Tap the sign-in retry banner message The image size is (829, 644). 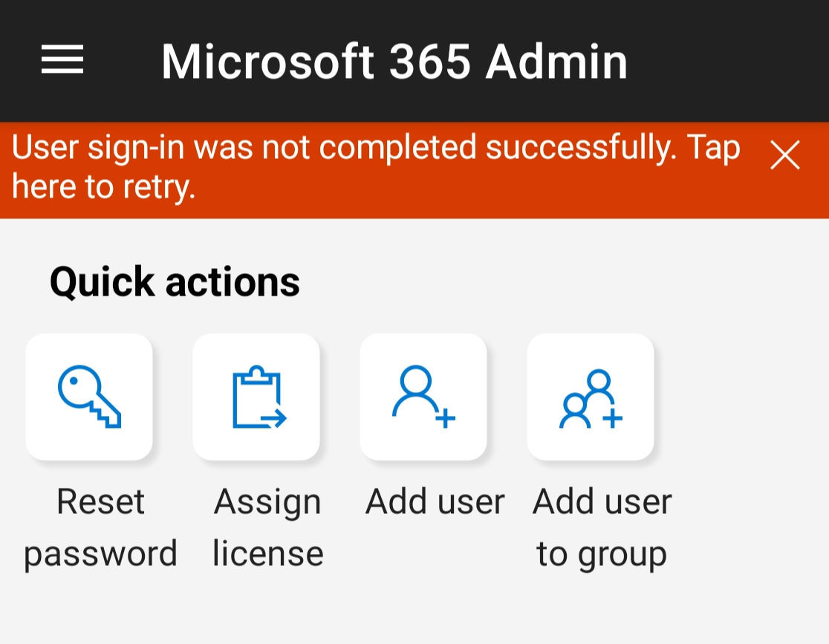coord(375,167)
